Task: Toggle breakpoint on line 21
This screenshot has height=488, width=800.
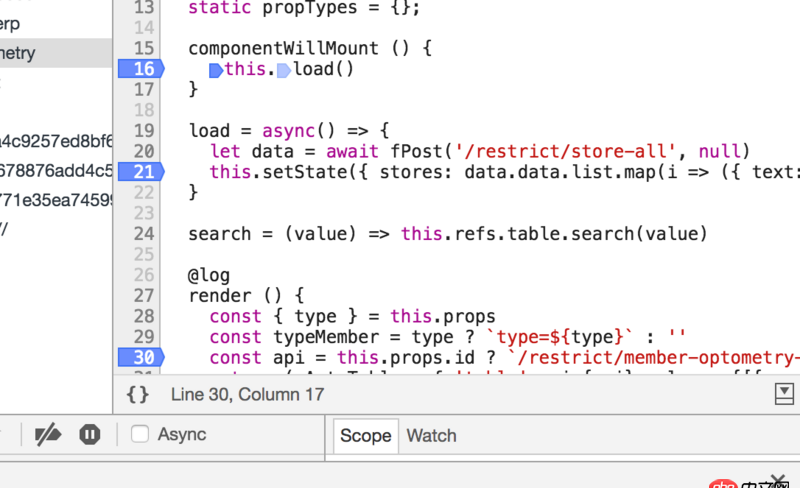Action: pyautogui.click(x=141, y=172)
